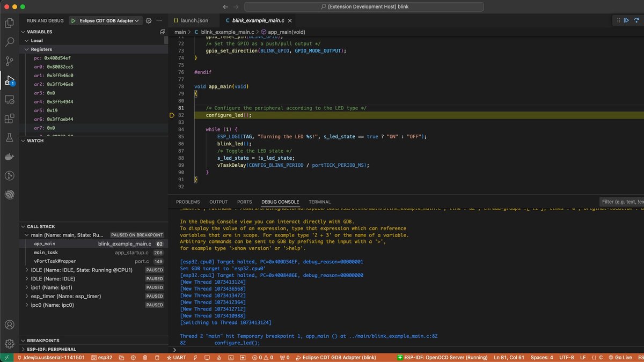Open the ESP-IDF Espressif activity icon
This screenshot has height=362, width=644.
pos(9,195)
